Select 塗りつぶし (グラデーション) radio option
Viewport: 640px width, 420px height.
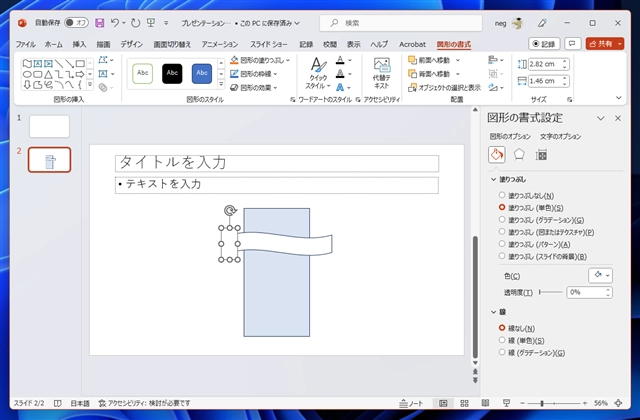tap(502, 220)
